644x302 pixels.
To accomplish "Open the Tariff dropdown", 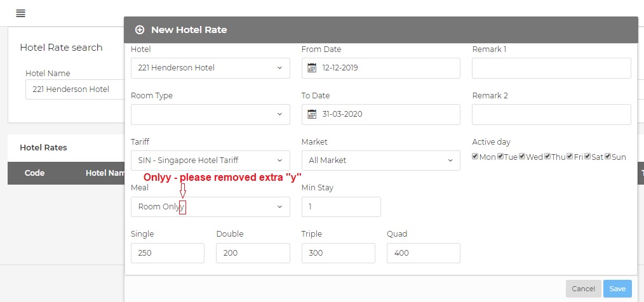I will click(210, 161).
